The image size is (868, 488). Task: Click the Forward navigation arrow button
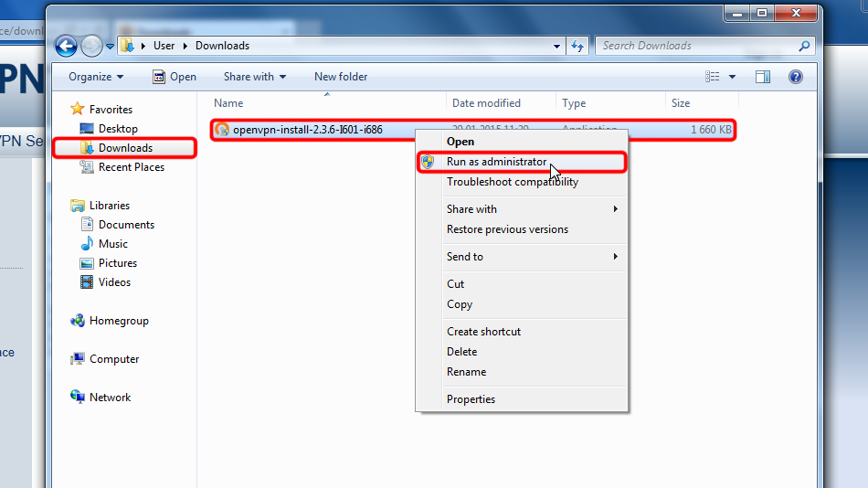pos(91,46)
